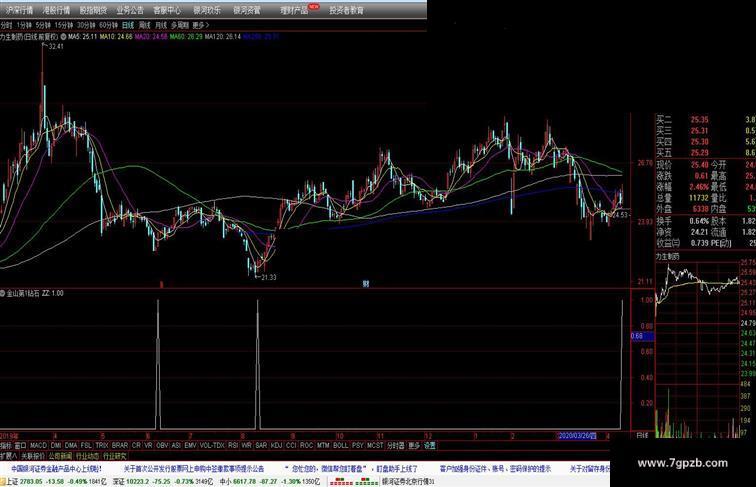The width and height of the screenshot is (756, 487).
Task: Click the red-green signal blocks in status bar
Action: pyautogui.click(x=354, y=482)
